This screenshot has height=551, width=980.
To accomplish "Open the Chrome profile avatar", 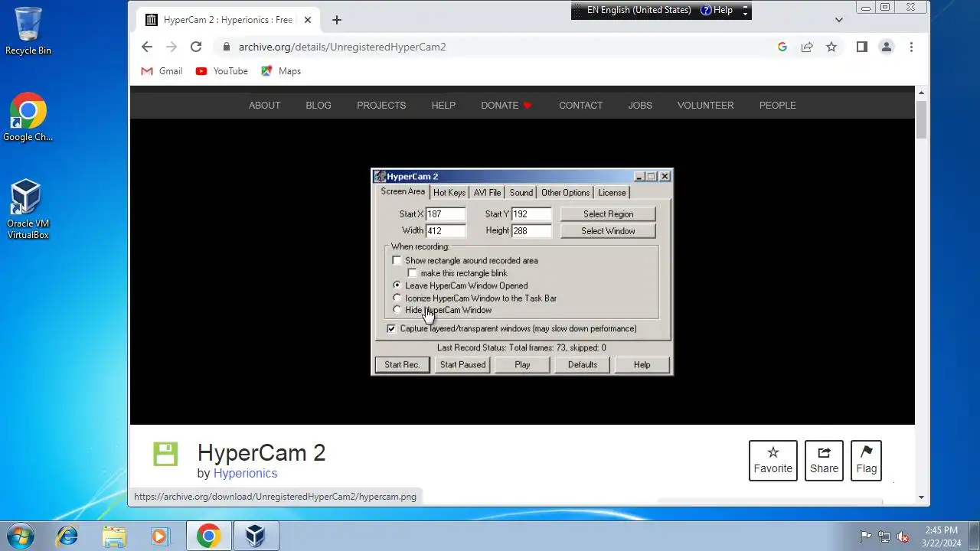I will point(887,47).
